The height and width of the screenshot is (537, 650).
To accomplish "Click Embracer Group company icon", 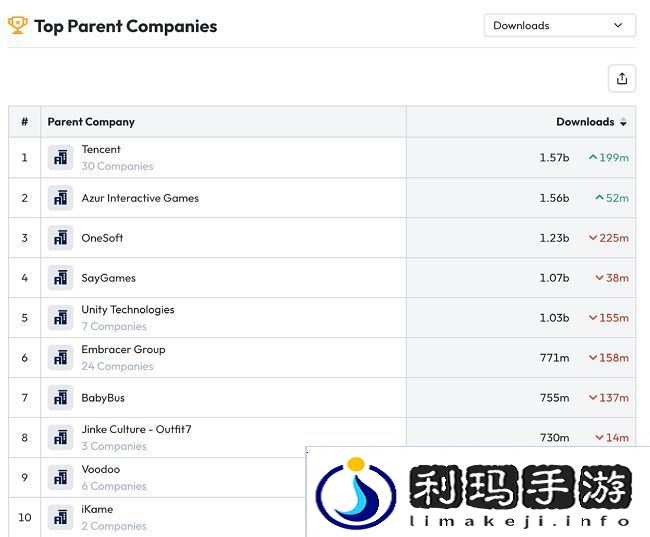I will [x=60, y=358].
